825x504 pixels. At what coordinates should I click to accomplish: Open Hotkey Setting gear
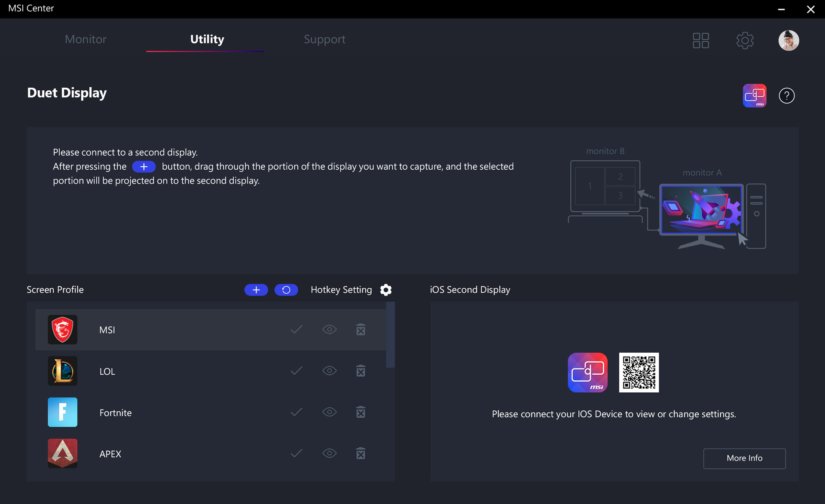click(x=386, y=290)
